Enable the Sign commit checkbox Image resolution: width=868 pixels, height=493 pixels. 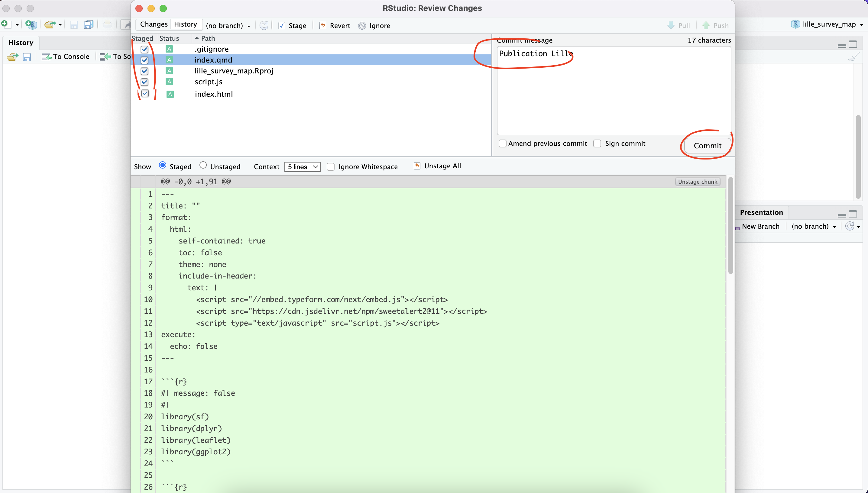tap(598, 143)
